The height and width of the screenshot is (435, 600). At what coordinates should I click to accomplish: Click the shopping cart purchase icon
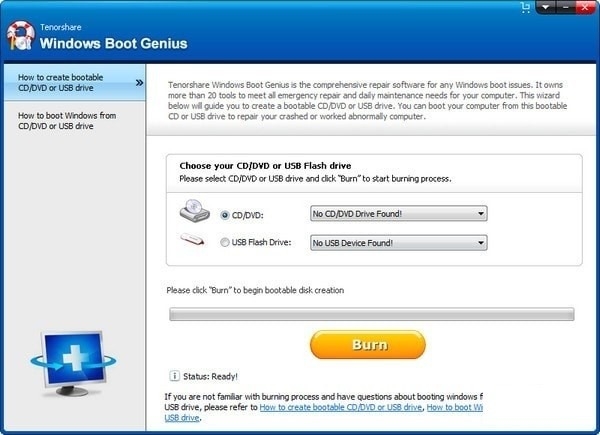(x=526, y=7)
